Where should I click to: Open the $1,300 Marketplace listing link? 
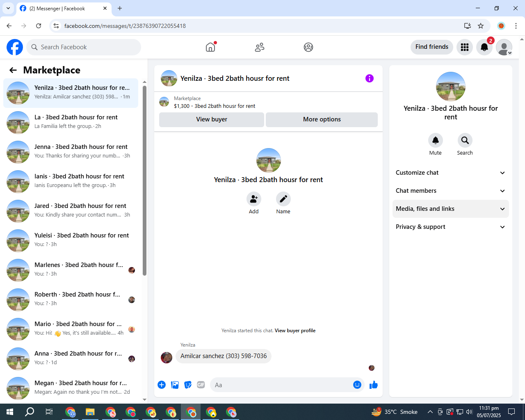pos(215,106)
